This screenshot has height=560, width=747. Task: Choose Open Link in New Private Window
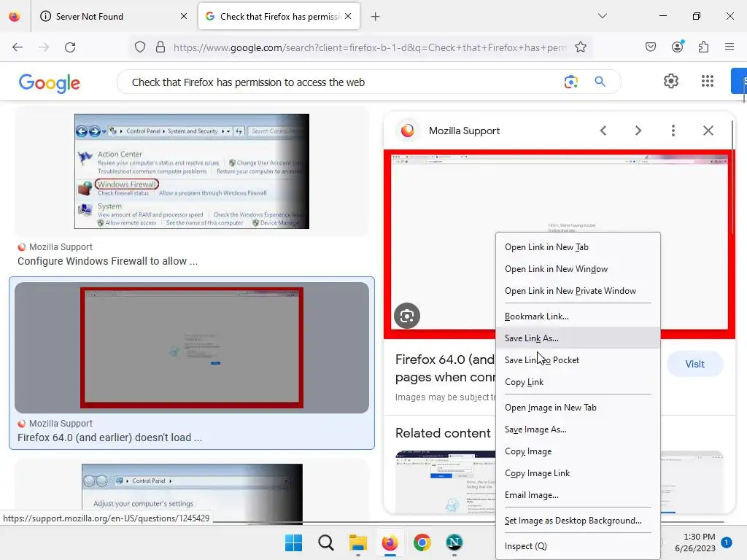[578, 291]
